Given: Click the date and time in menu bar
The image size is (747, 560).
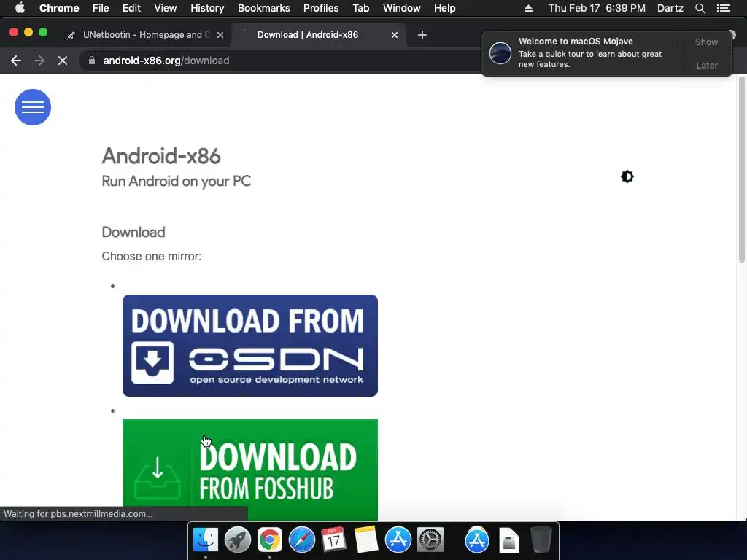Looking at the screenshot, I should (x=597, y=8).
